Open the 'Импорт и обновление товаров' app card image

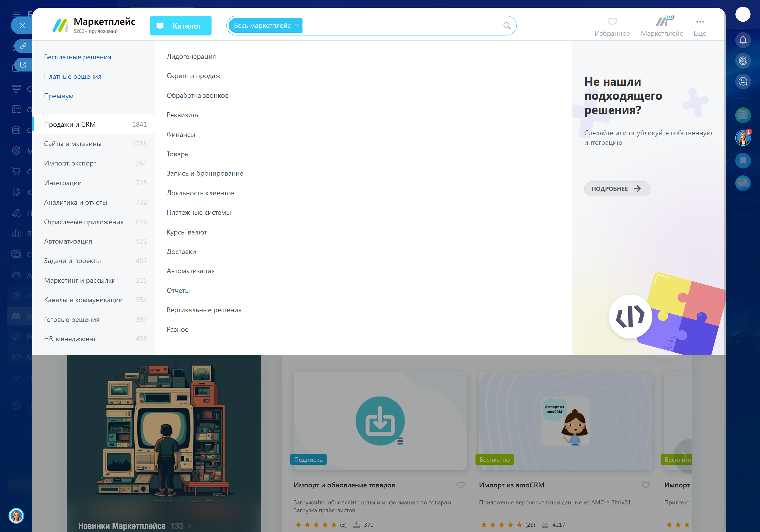click(380, 420)
